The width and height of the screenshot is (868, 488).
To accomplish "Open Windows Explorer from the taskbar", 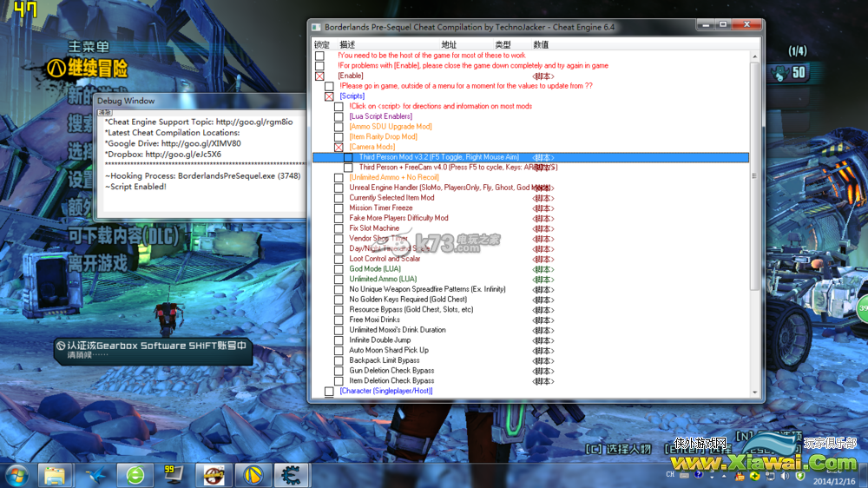I will click(54, 476).
